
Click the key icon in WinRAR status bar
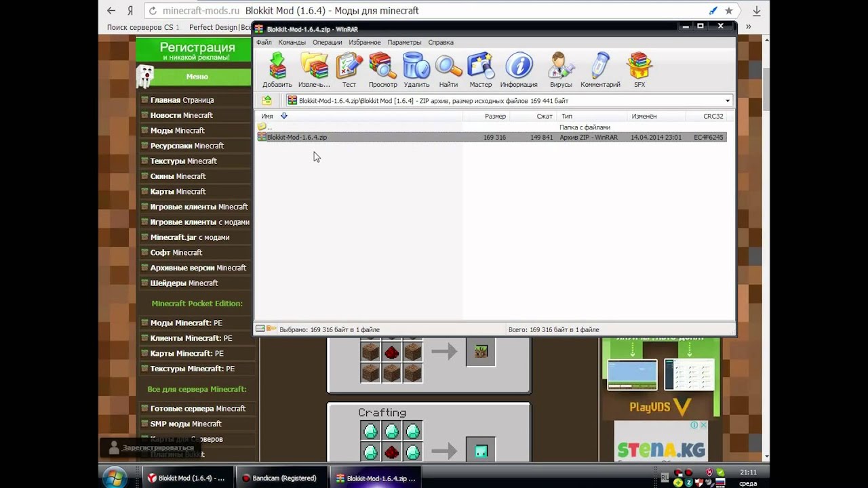(271, 329)
